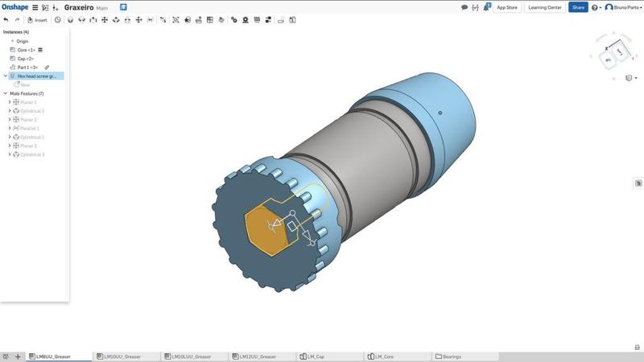
Task: Open the tab manager icon in the bottom bar
Action: click(6, 356)
